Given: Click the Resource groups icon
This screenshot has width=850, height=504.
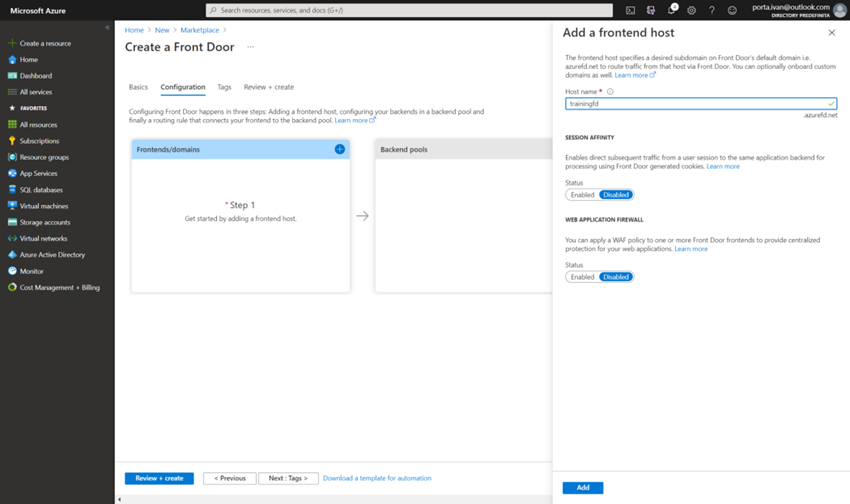Looking at the screenshot, I should tap(12, 157).
